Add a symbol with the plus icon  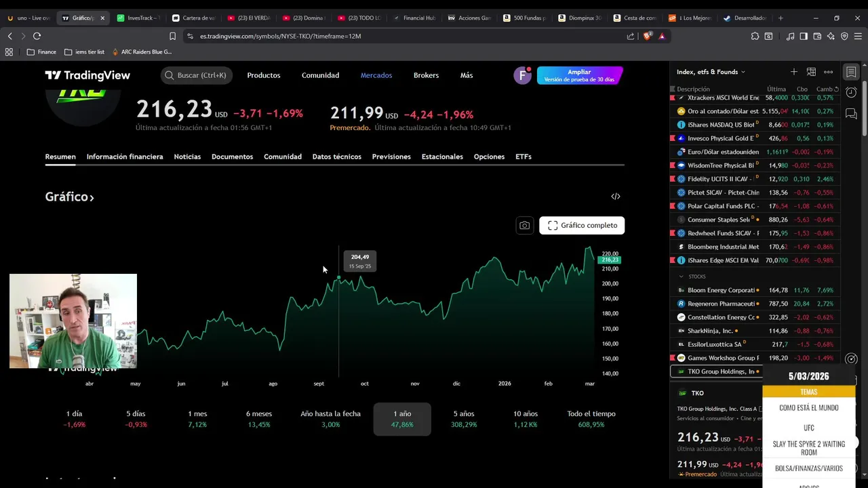click(x=794, y=72)
